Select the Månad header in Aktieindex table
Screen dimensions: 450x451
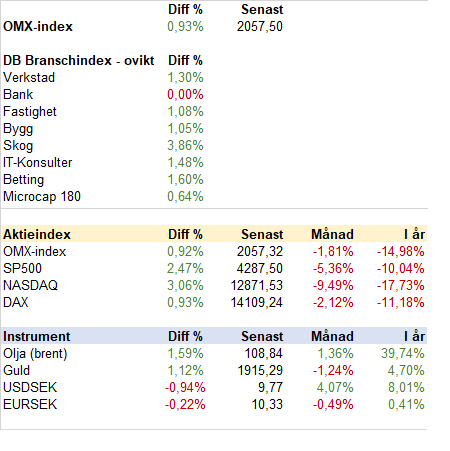tap(332, 234)
